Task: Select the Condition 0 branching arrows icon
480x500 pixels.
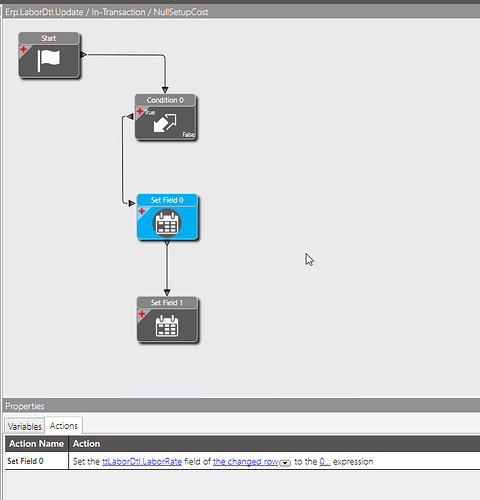Action: (165, 123)
